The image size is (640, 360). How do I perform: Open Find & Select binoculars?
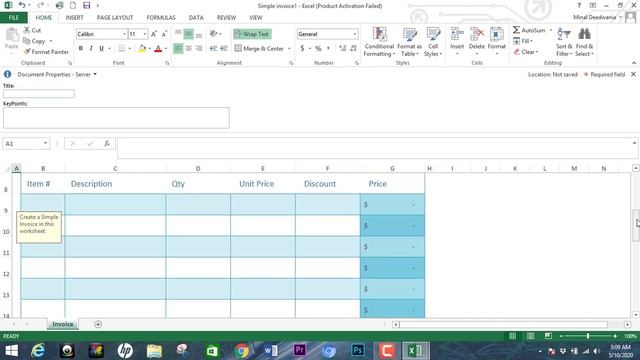584,42
